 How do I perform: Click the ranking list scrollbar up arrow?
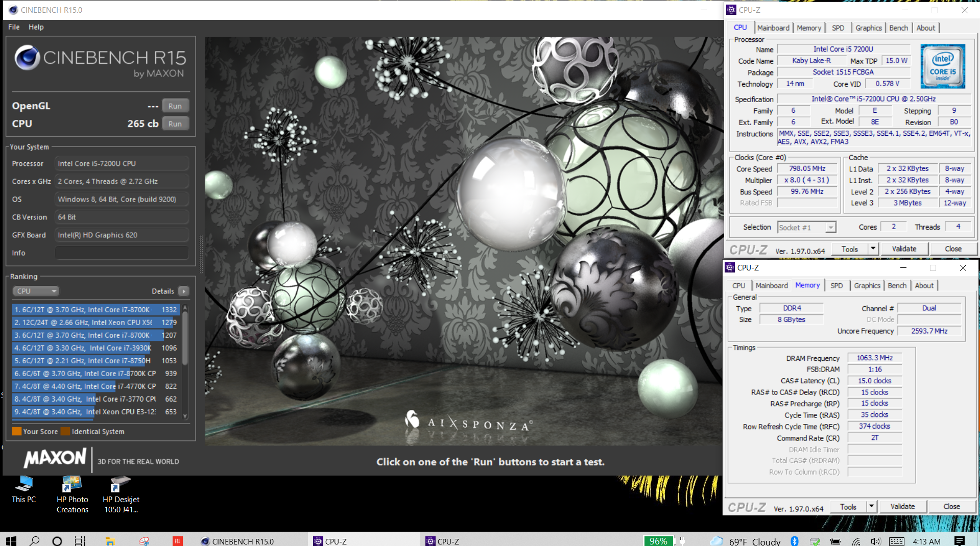(x=185, y=307)
